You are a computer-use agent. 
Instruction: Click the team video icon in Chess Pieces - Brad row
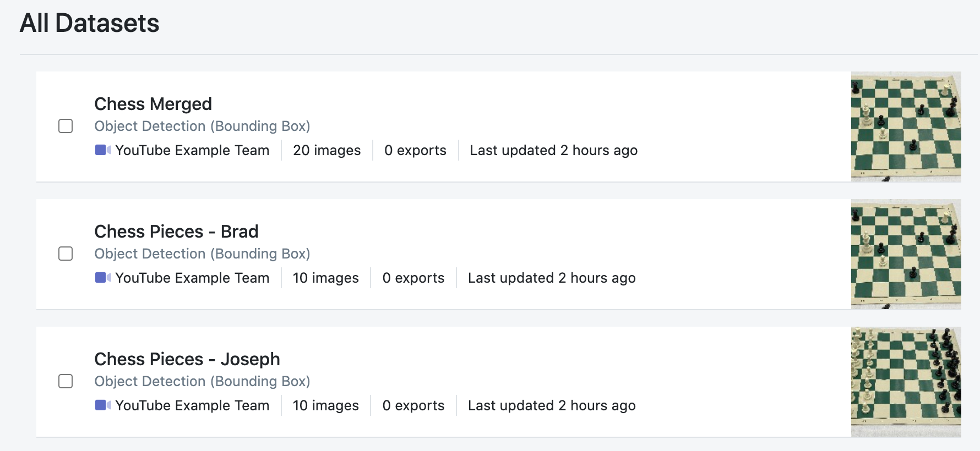click(x=103, y=277)
